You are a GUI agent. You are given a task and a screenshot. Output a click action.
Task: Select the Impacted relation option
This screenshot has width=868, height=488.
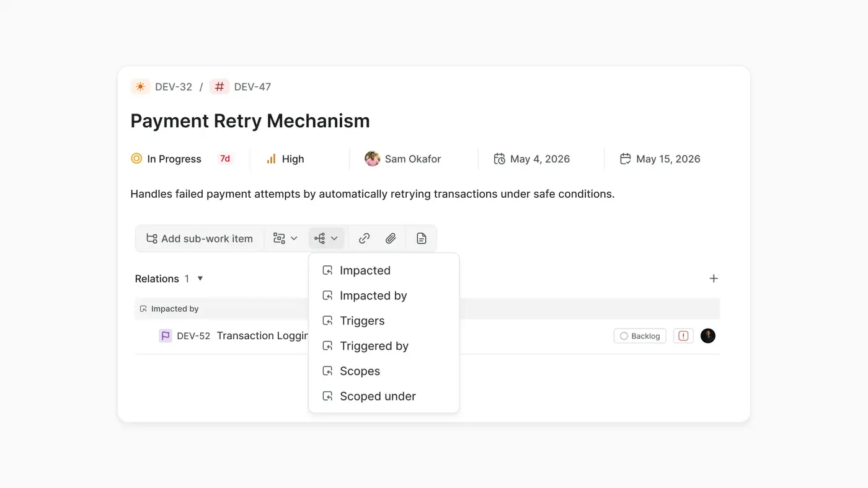384,270
